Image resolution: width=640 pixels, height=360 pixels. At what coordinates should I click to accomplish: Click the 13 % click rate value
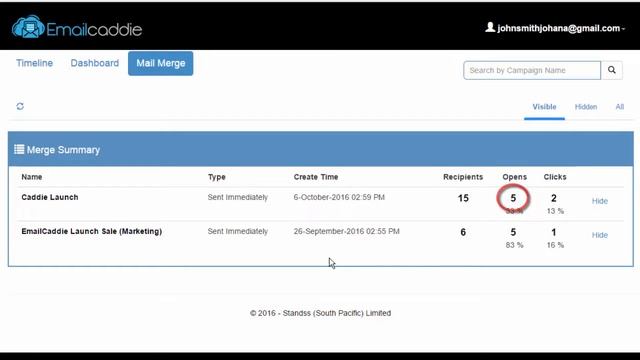pyautogui.click(x=555, y=211)
